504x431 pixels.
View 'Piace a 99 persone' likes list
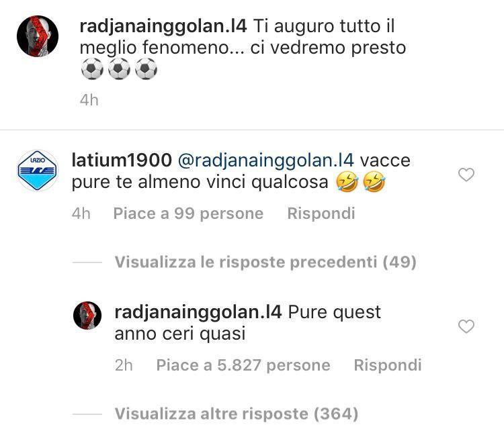click(x=188, y=213)
